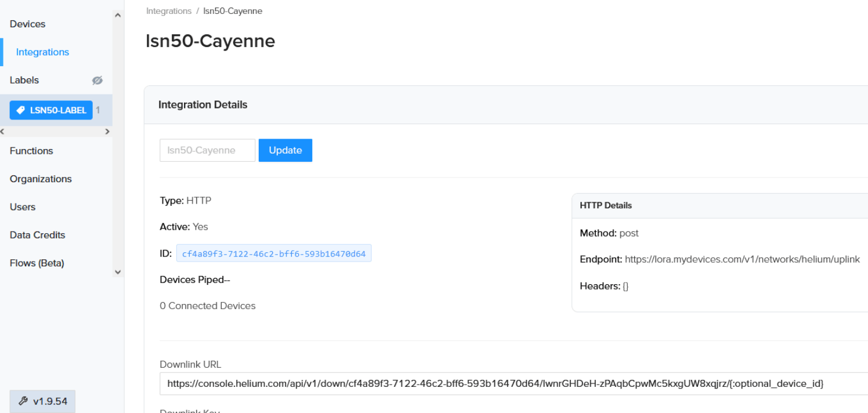Select Integrations in the sidebar
868x413 pixels.
click(x=42, y=52)
